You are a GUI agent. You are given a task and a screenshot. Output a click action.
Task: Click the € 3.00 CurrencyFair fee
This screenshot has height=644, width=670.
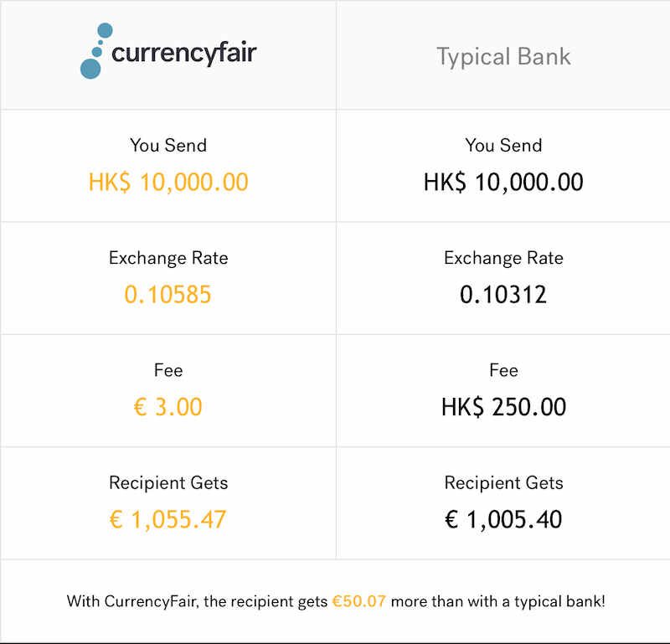[x=168, y=407]
